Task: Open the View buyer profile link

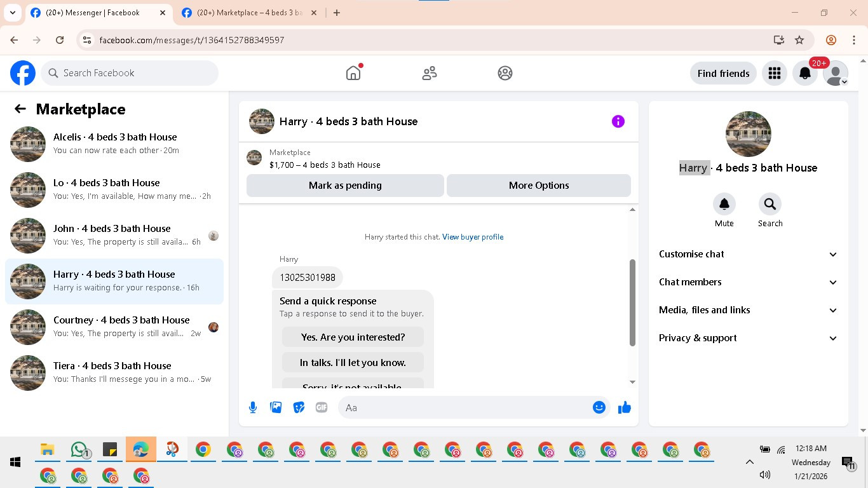Action: click(473, 237)
